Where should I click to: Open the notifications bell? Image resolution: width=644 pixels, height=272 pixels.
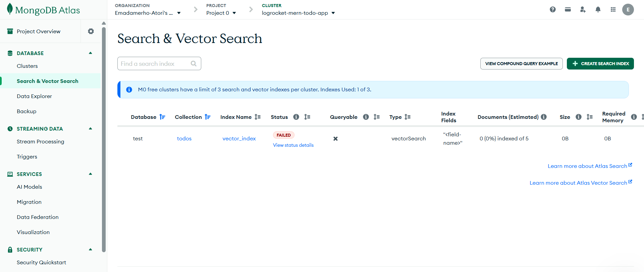click(x=598, y=9)
